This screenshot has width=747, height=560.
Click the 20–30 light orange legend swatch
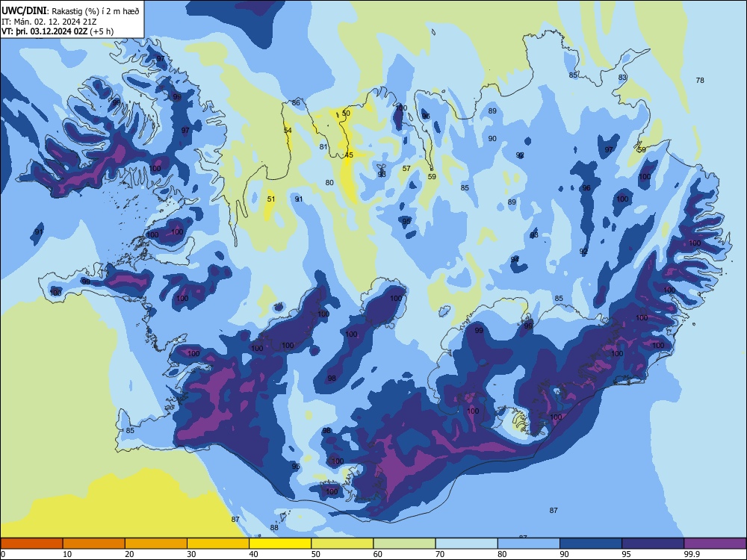[156, 544]
